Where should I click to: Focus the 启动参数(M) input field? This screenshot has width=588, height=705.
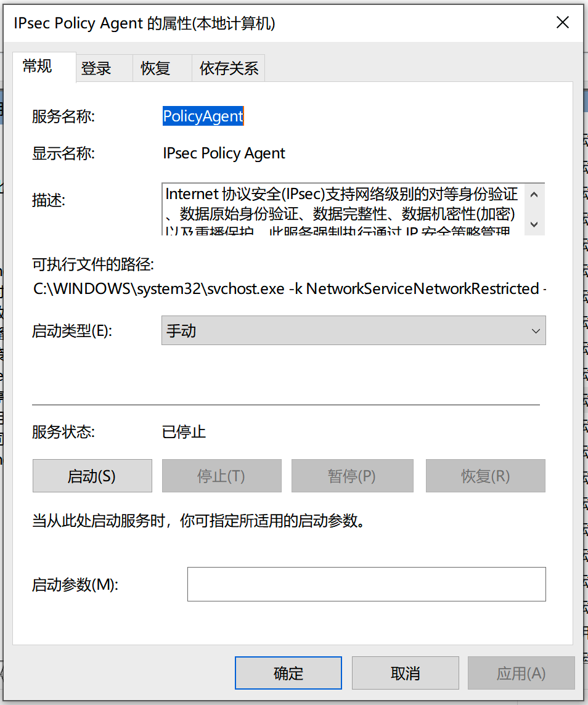366,584
